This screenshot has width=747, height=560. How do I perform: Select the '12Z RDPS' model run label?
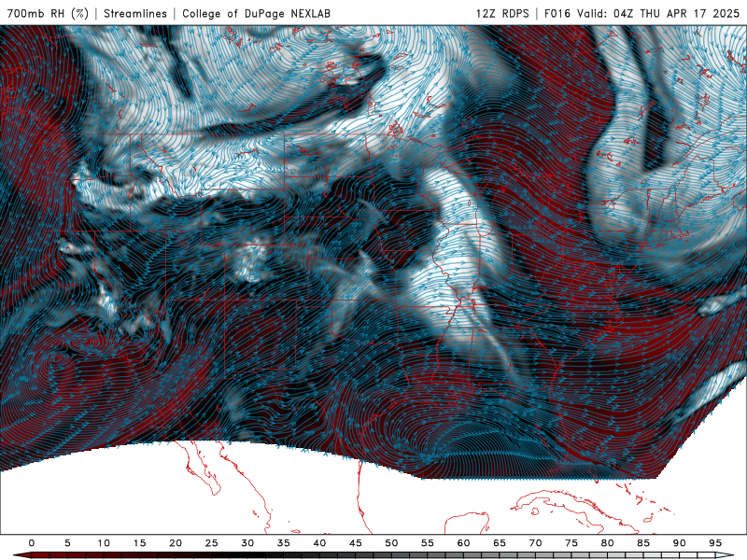click(x=502, y=13)
